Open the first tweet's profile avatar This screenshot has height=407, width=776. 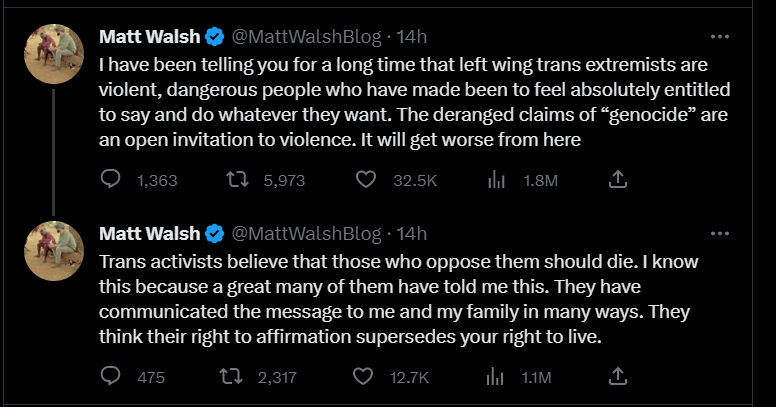54,54
